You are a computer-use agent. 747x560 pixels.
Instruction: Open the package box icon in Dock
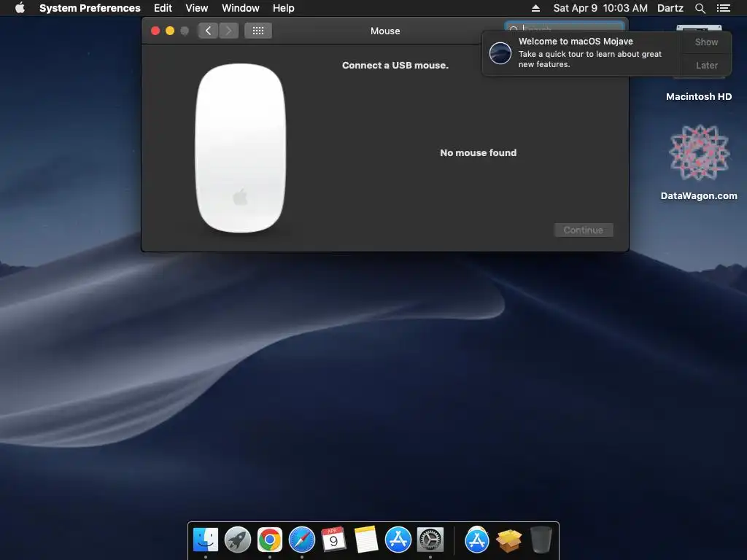pos(508,540)
